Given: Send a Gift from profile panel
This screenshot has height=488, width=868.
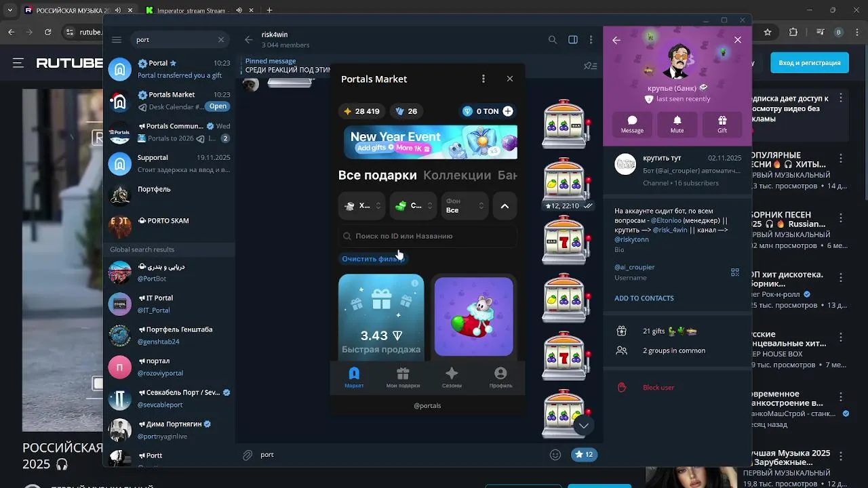Looking at the screenshot, I should coord(722,124).
